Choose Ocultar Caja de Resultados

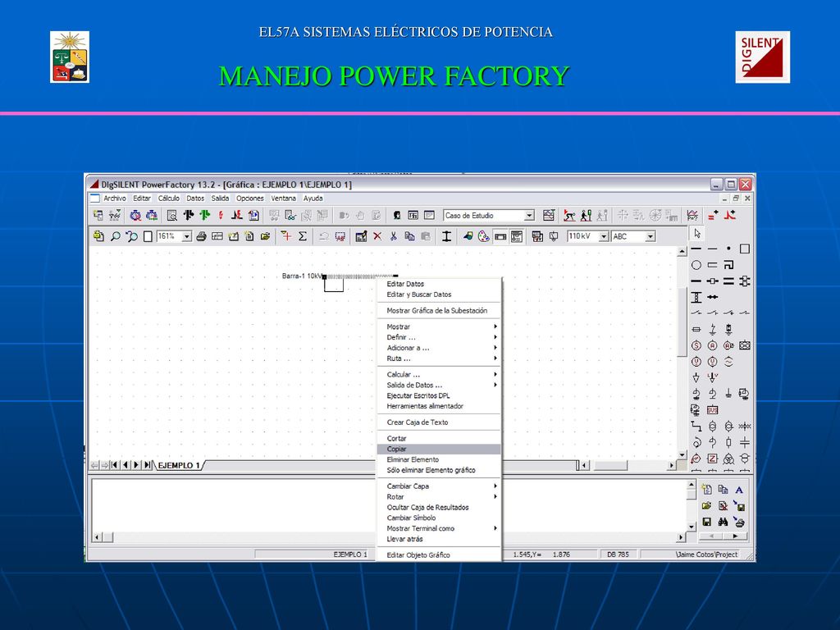click(439, 507)
